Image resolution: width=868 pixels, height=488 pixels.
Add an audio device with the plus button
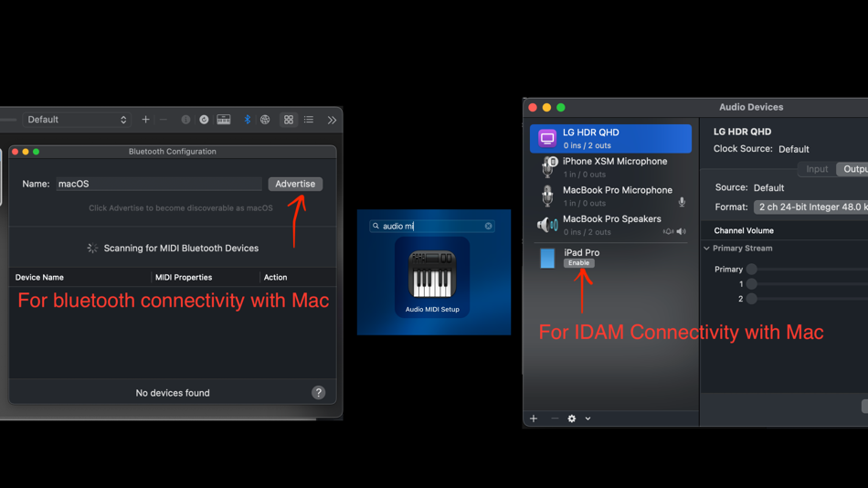pyautogui.click(x=534, y=419)
